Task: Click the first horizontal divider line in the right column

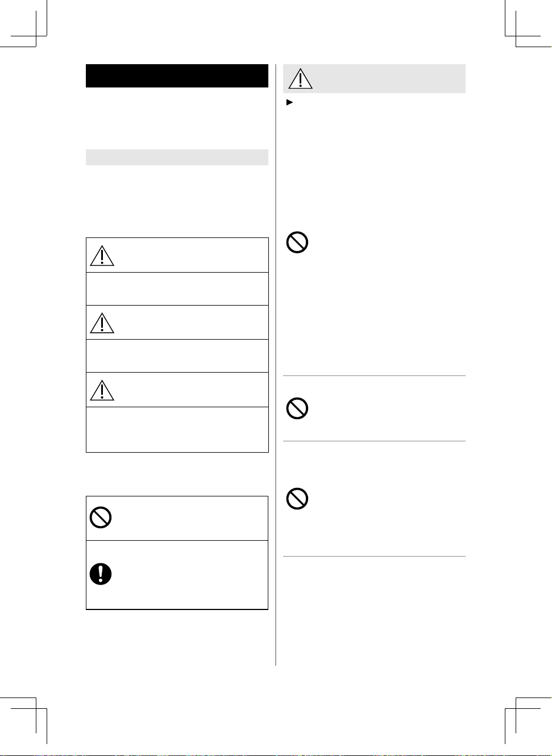Action: pyautogui.click(x=374, y=375)
